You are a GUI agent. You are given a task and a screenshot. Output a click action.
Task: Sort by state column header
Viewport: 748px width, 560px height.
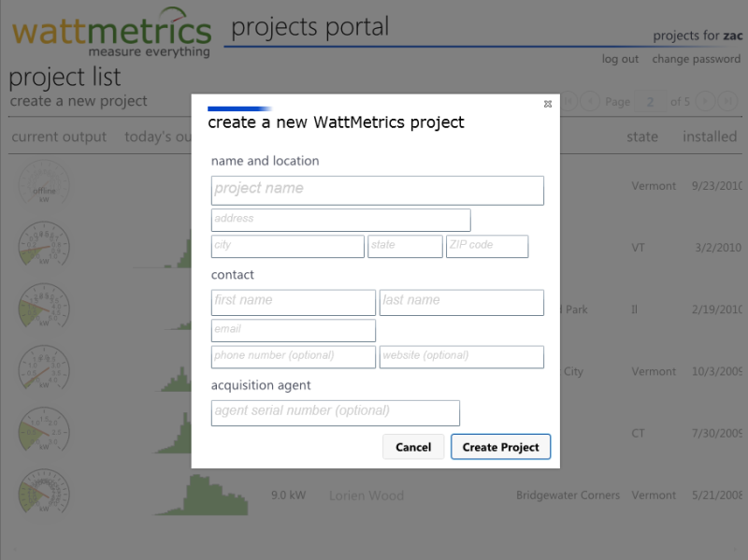[x=642, y=136]
